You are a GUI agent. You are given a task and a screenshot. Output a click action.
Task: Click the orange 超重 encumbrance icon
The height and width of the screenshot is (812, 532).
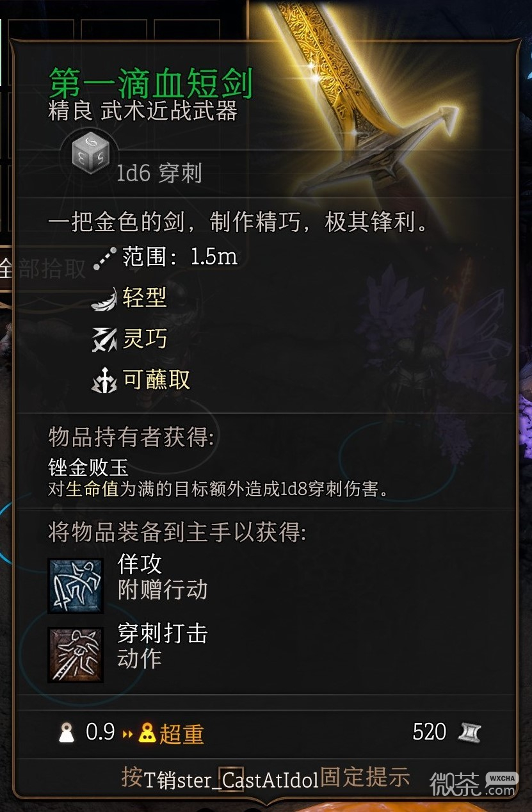coord(148,733)
